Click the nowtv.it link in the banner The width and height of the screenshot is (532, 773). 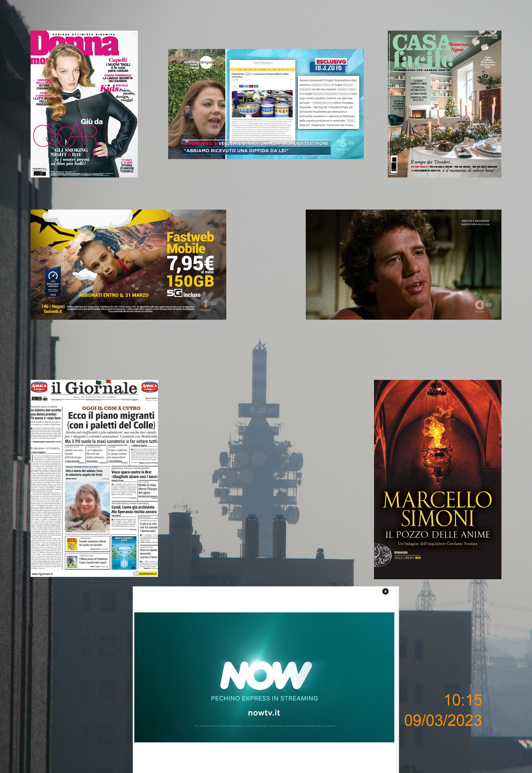(x=264, y=713)
